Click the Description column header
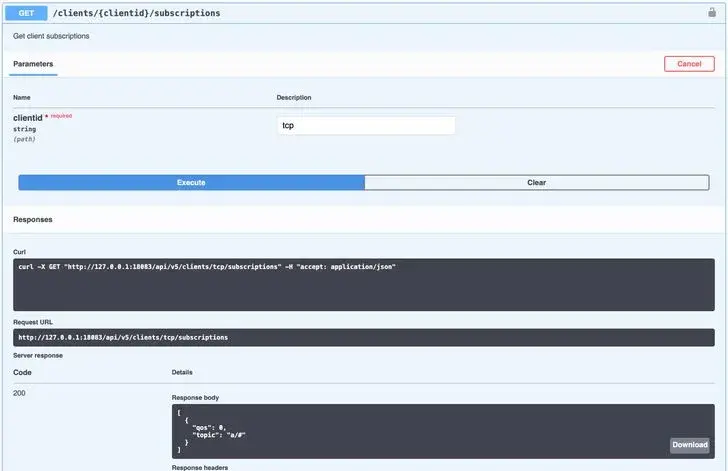The image size is (728, 471). click(x=294, y=98)
